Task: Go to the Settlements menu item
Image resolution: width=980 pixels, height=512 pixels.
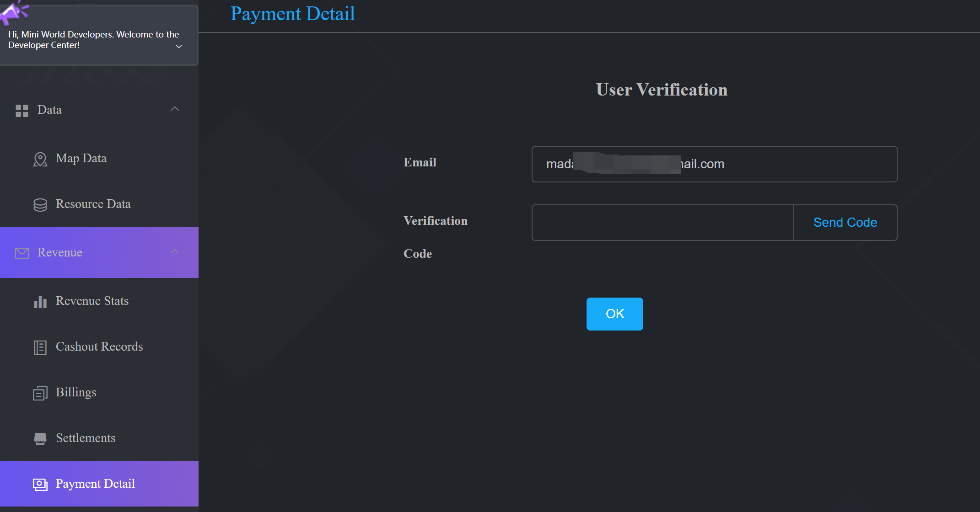Action: [86, 438]
